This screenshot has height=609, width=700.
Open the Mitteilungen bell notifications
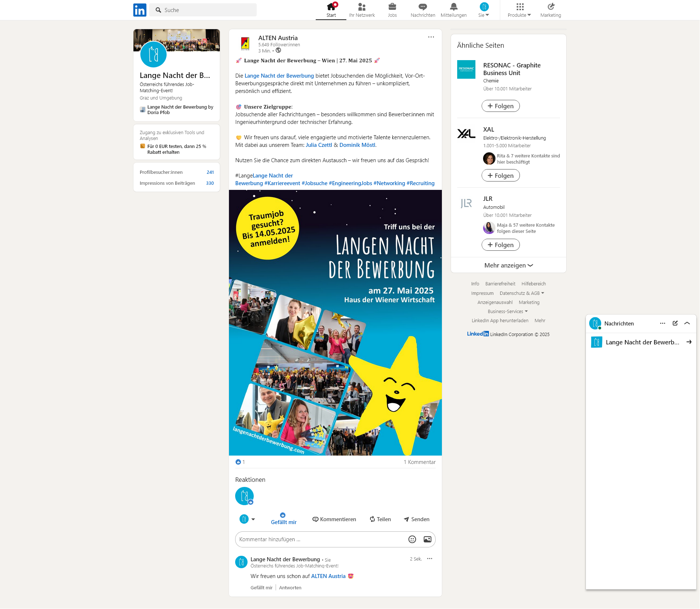pyautogui.click(x=454, y=10)
